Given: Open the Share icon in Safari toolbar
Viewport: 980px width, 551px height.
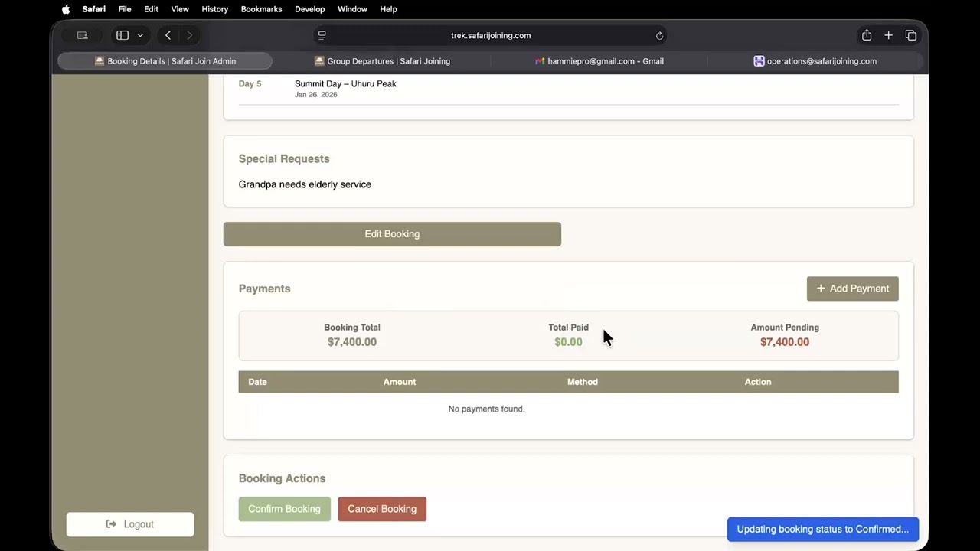Looking at the screenshot, I should pyautogui.click(x=867, y=35).
